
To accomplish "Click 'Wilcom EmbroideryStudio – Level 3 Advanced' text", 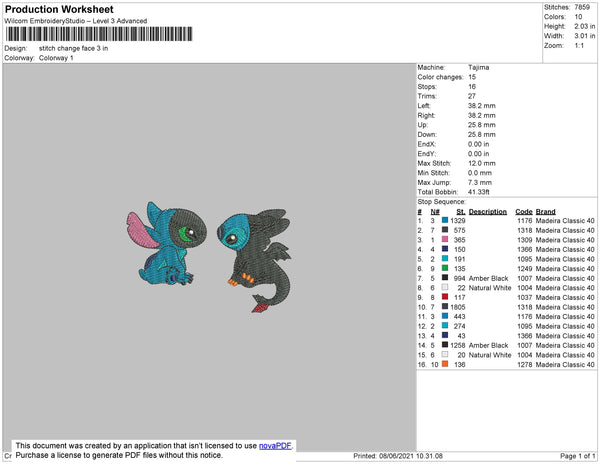I will point(76,21).
